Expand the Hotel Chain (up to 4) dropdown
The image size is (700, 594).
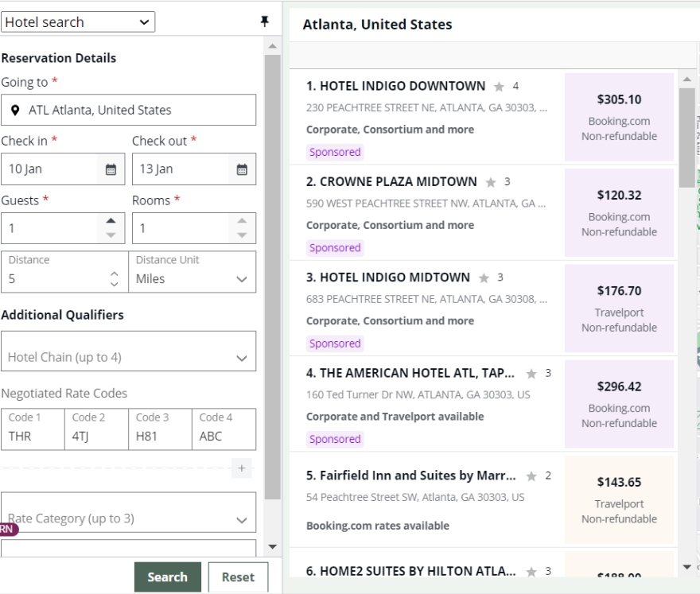click(x=129, y=351)
